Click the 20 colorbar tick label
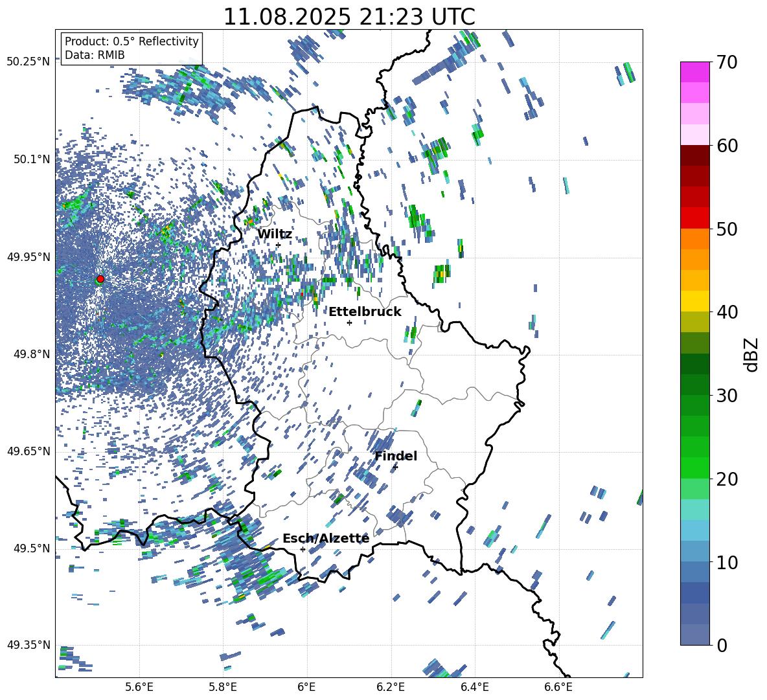Image resolution: width=767 pixels, height=700 pixels. [727, 479]
